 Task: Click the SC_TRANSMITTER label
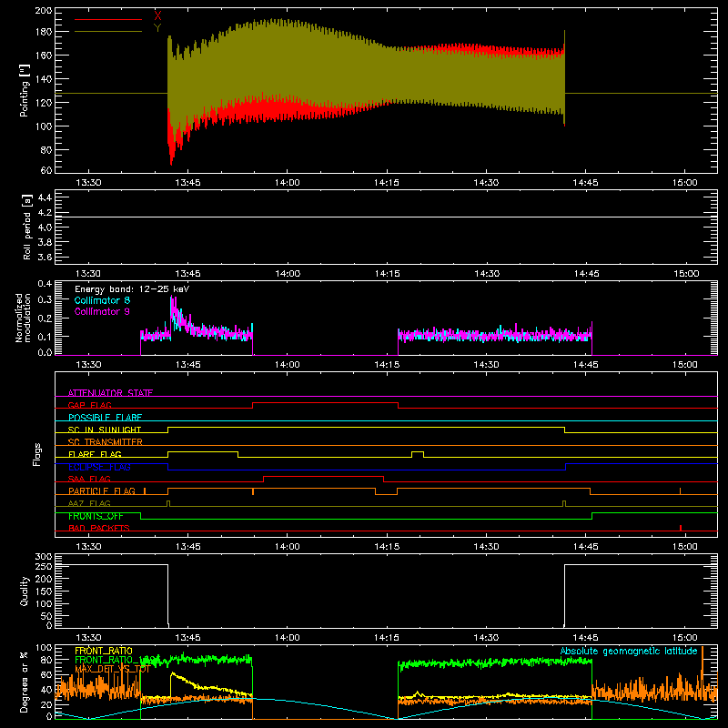click(x=106, y=442)
